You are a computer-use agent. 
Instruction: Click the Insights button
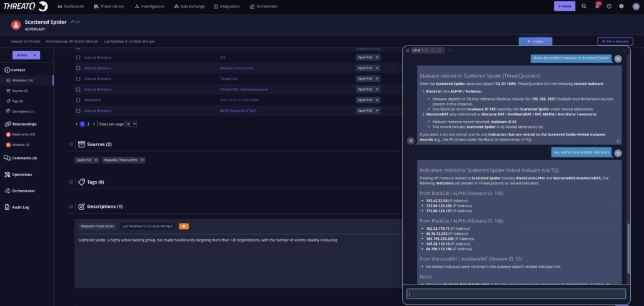(535, 41)
